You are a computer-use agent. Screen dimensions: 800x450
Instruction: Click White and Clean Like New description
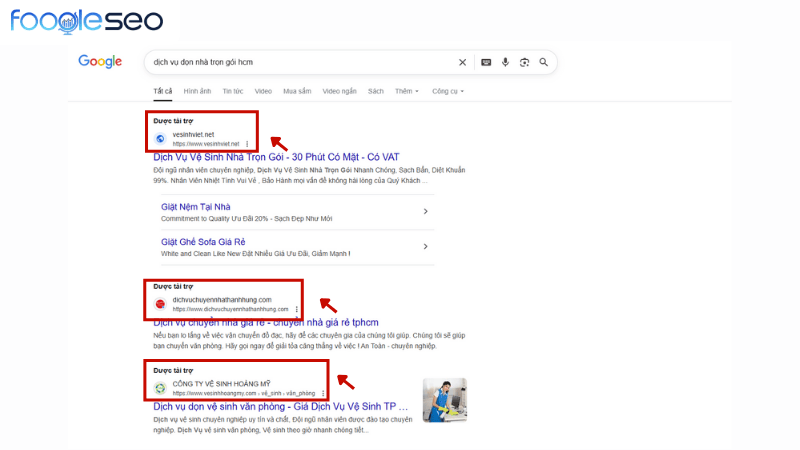tap(256, 254)
